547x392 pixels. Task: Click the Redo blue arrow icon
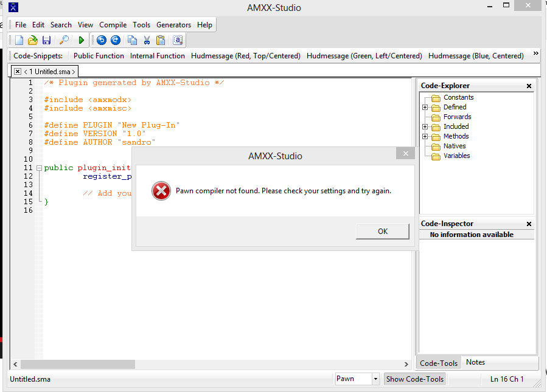[116, 41]
